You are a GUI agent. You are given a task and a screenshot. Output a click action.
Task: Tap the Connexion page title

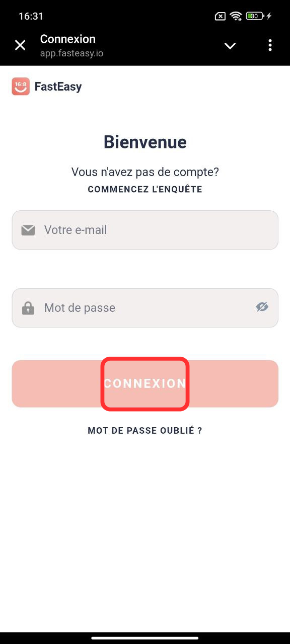[68, 39]
